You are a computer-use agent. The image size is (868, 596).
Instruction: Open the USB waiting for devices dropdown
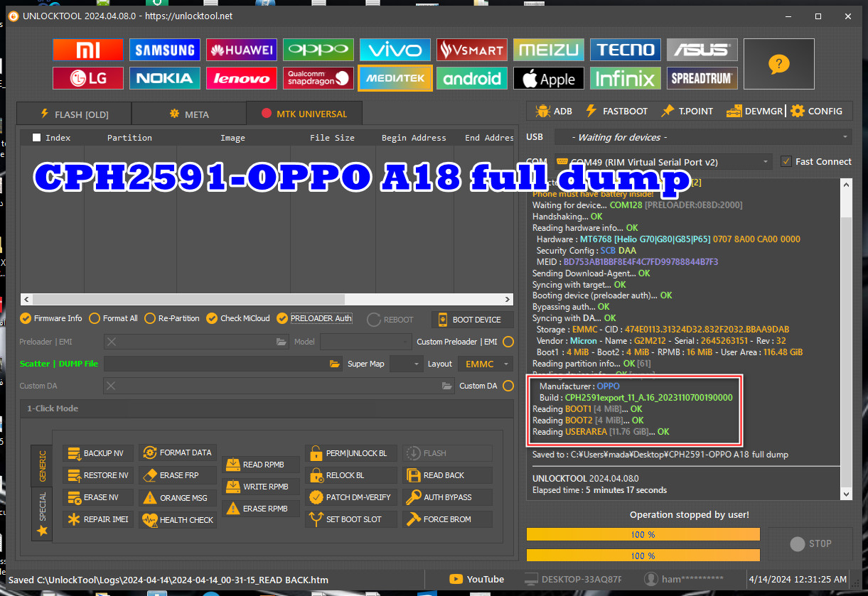coord(702,137)
